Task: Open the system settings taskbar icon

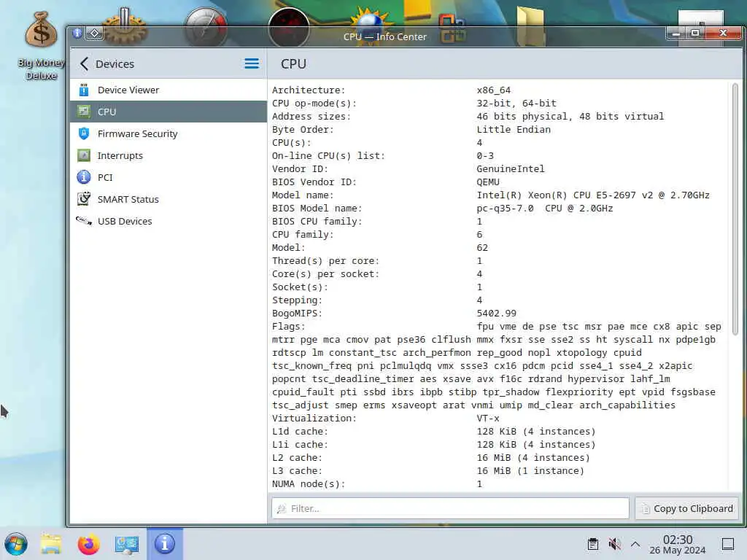Action: [x=127, y=544]
